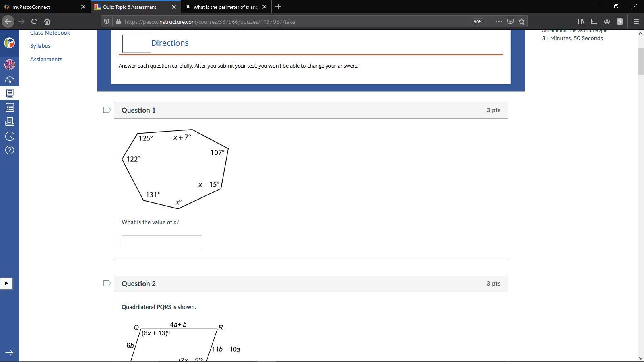644x362 pixels.
Task: Click the Directions heading
Action: point(170,43)
